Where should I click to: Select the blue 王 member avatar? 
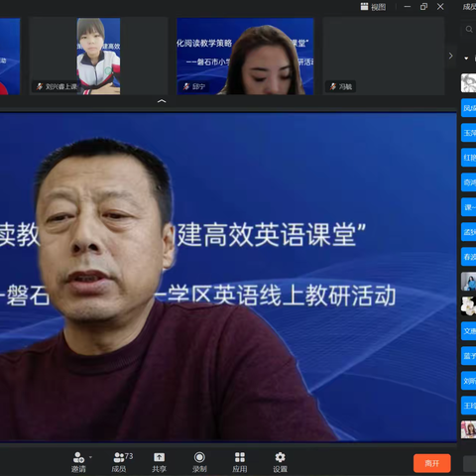click(x=468, y=406)
